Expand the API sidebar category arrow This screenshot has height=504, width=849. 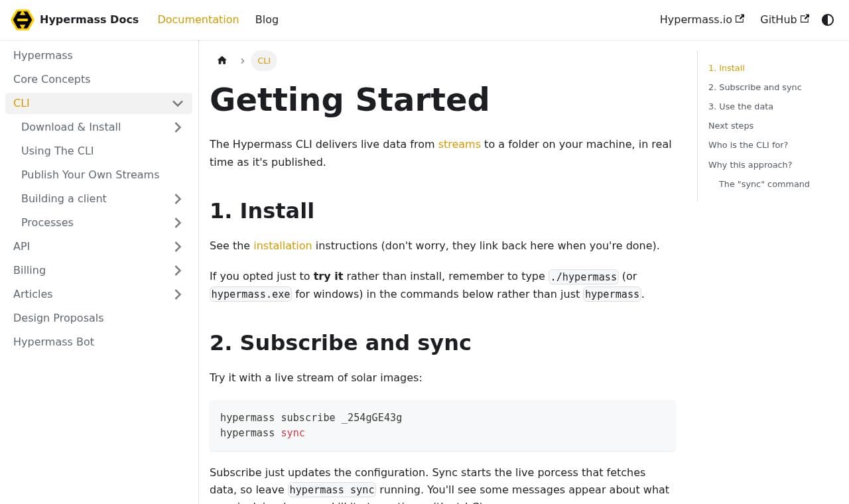(x=178, y=247)
